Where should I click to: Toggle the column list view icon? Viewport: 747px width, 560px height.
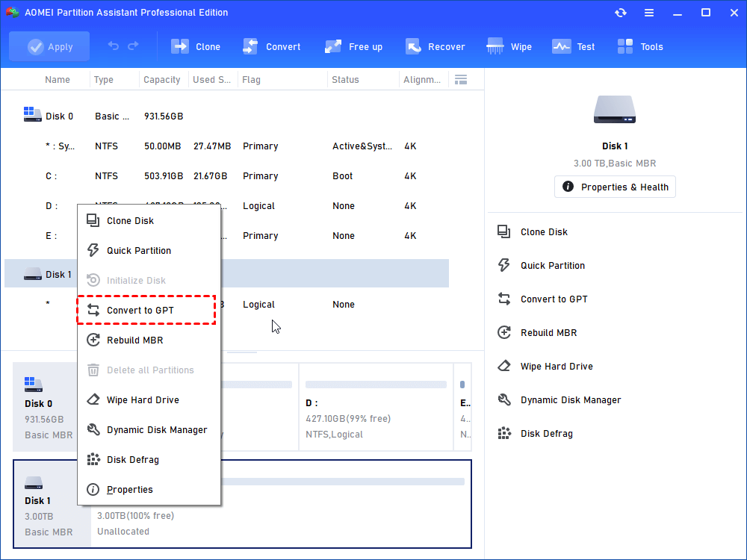coord(461,80)
